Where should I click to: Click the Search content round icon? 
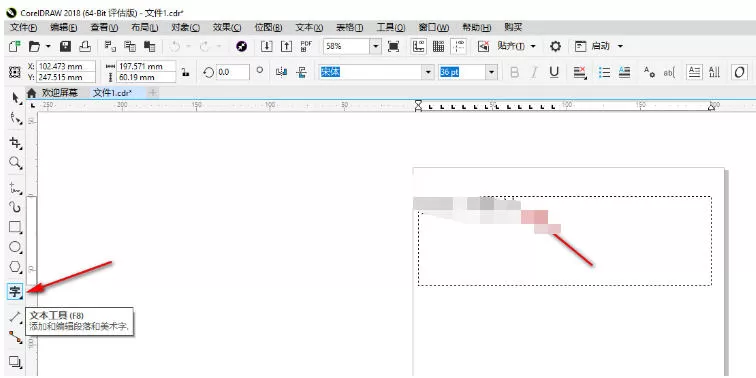pos(242,46)
